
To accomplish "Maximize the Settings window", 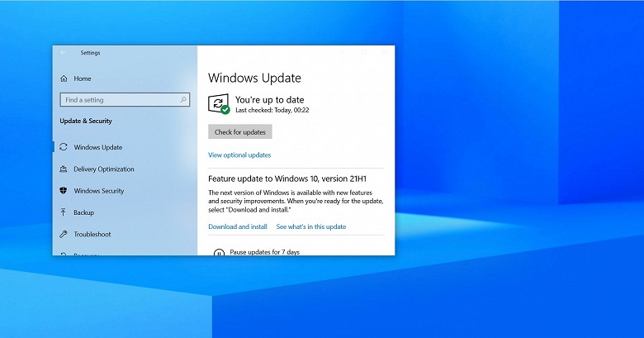I will coord(363,53).
